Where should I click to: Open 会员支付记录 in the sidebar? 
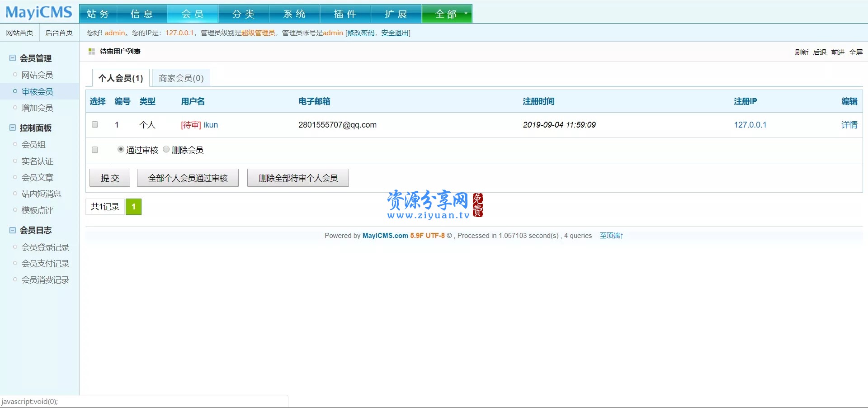pyautogui.click(x=45, y=264)
